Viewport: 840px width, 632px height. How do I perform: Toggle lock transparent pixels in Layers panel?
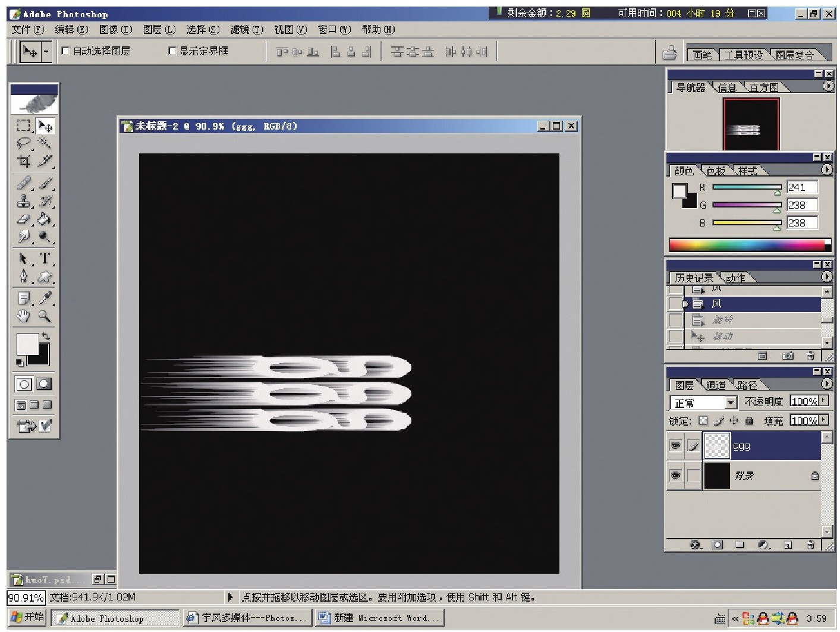[703, 421]
